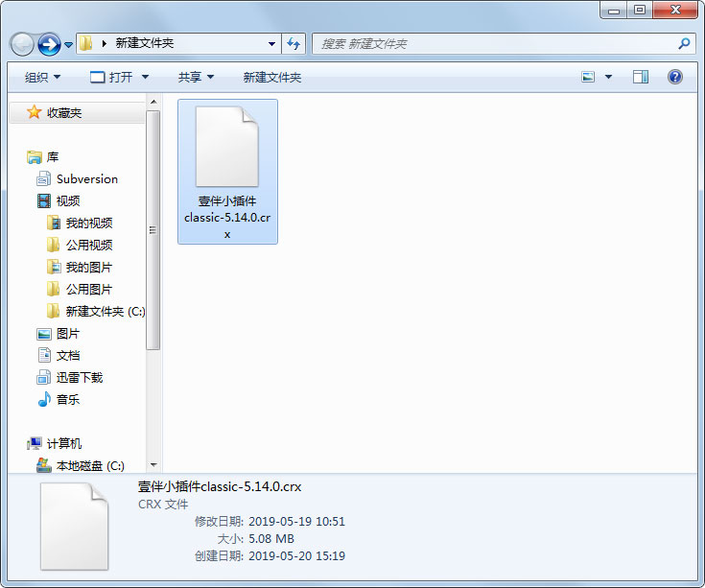Viewport: 705px width, 588px height.
Task: Toggle the preview pane button
Action: [x=641, y=77]
